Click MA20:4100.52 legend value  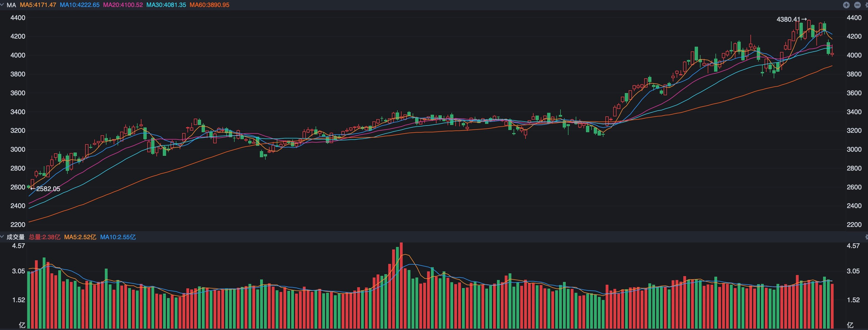click(123, 5)
